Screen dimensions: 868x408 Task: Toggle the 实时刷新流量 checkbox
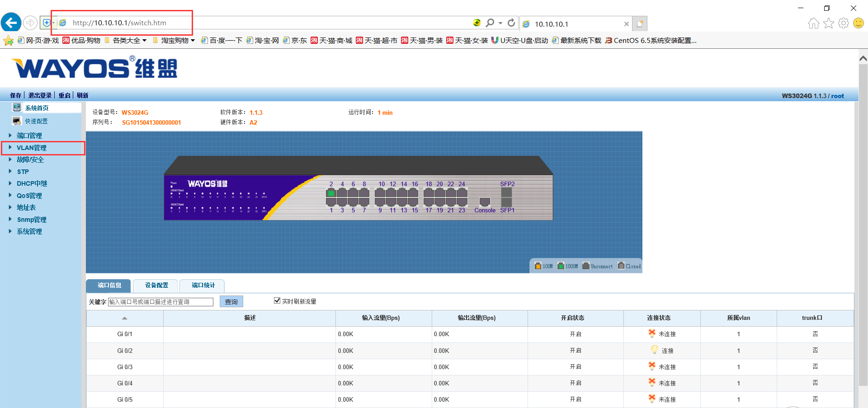point(277,300)
